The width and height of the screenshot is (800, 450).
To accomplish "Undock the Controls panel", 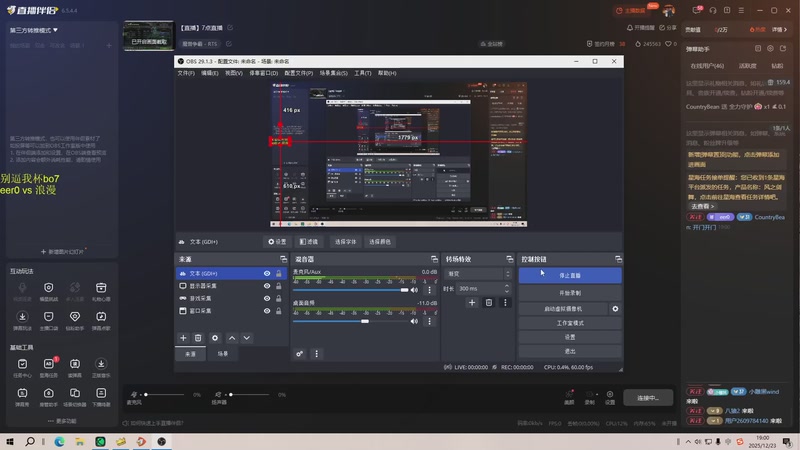I will click(618, 259).
